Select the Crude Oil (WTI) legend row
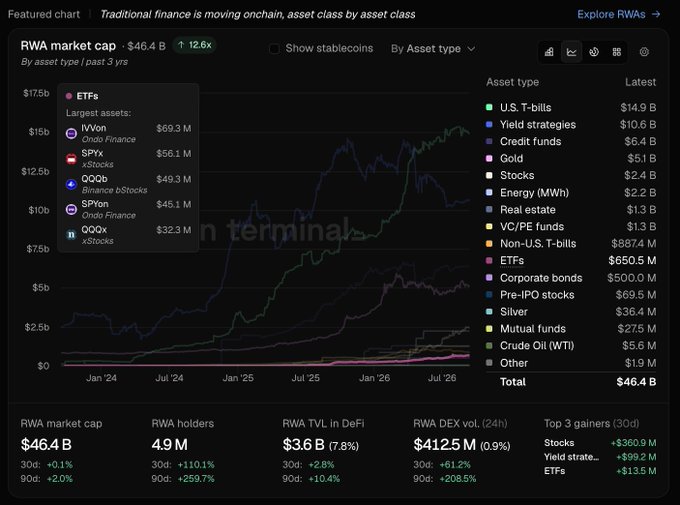Viewport: 680px width, 505px height. point(571,345)
